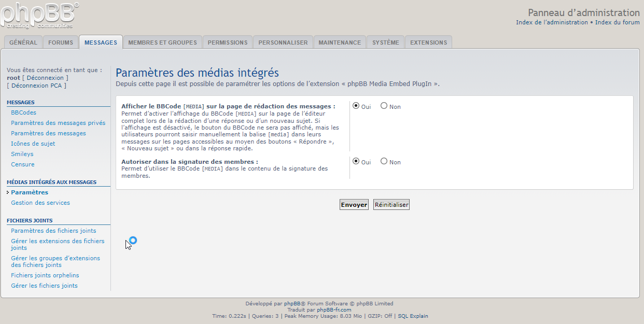Click the Réinitialiser button
This screenshot has height=324, width=644.
(x=391, y=205)
